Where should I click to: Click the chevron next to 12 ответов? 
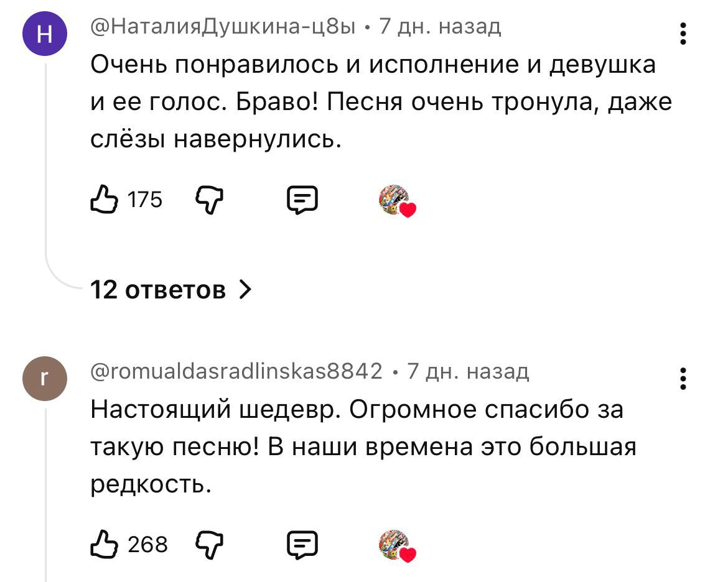click(245, 289)
